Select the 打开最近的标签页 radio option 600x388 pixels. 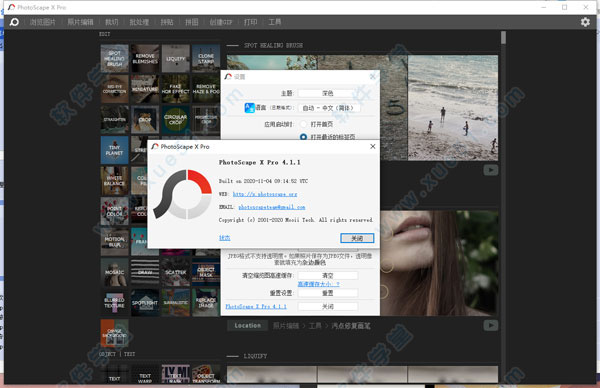[303, 137]
